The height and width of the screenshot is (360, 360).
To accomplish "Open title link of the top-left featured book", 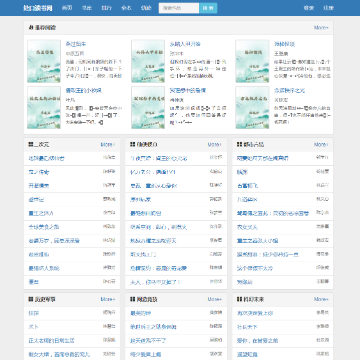I will pos(76,44).
